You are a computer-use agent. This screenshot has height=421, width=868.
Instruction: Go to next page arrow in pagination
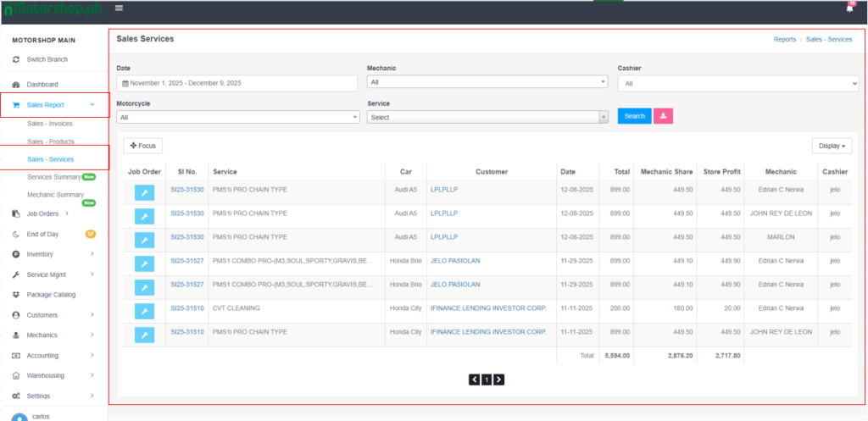click(x=498, y=379)
